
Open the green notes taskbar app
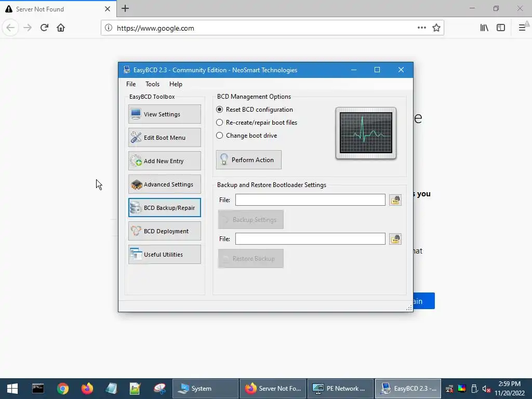click(x=136, y=389)
